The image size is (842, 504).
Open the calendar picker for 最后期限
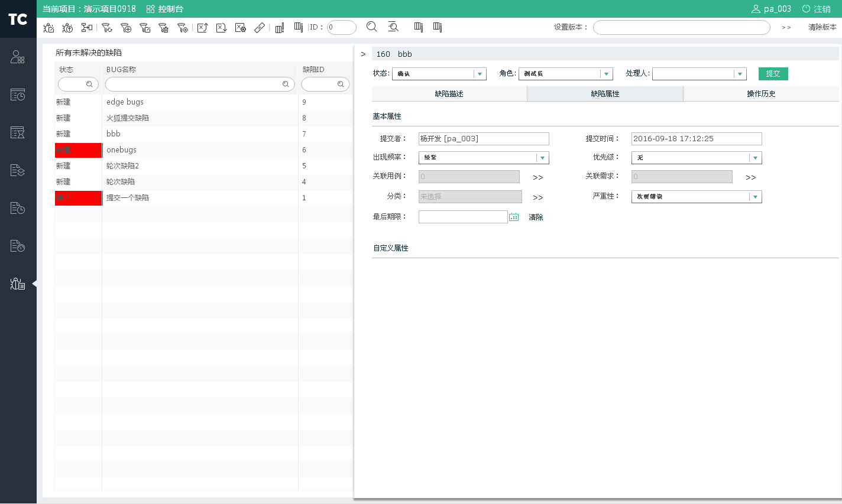(514, 217)
